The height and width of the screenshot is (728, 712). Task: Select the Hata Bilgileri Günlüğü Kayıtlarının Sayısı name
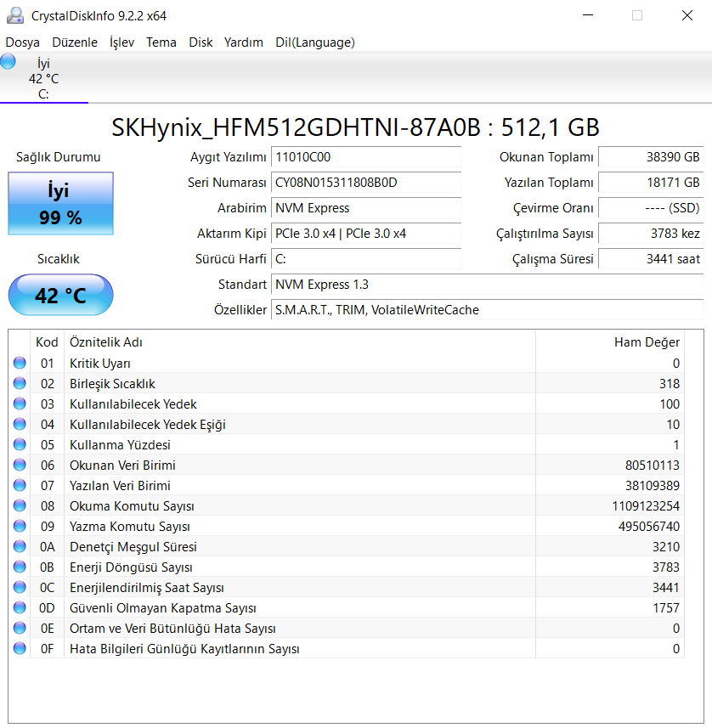(184, 649)
